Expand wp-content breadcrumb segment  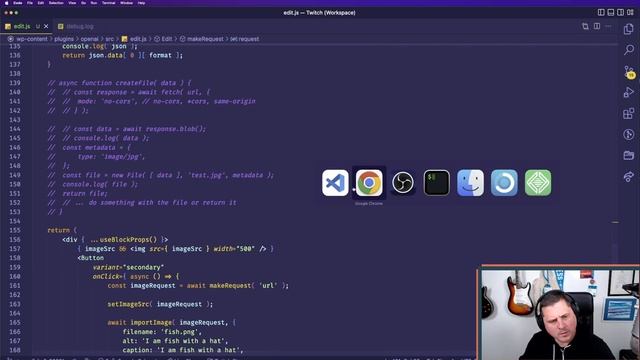(x=31, y=39)
